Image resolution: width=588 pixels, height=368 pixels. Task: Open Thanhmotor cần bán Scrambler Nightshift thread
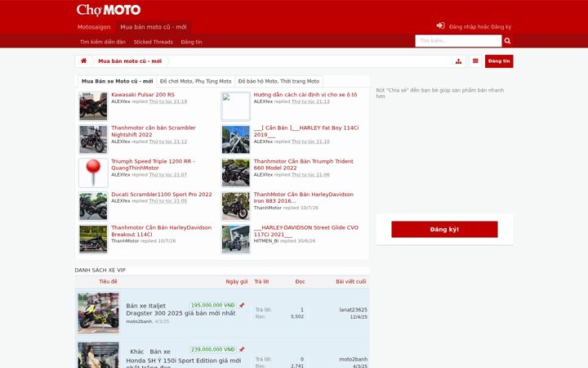tap(154, 131)
